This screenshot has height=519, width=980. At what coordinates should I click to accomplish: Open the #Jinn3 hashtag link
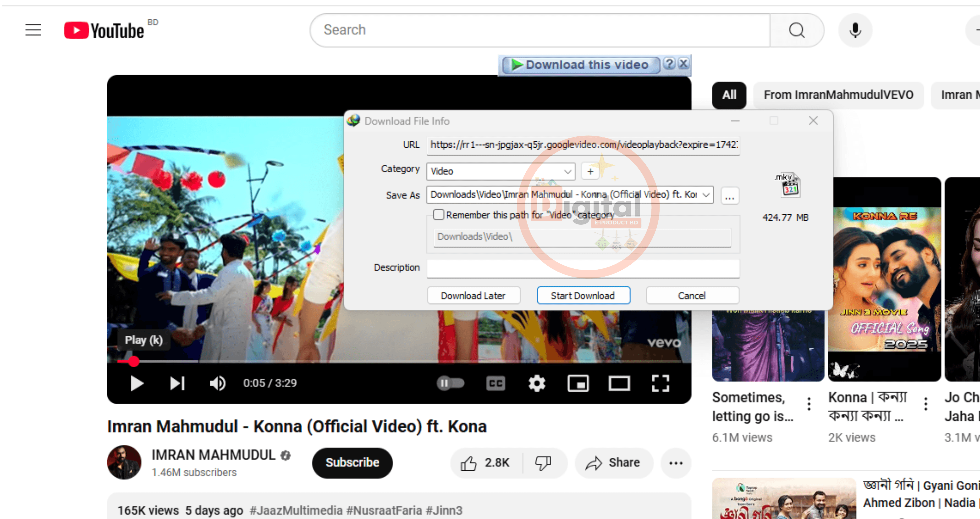444,510
